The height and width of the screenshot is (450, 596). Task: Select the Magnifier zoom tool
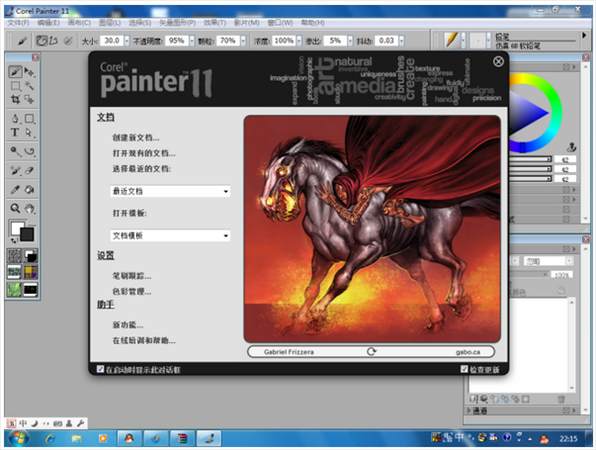[15, 208]
